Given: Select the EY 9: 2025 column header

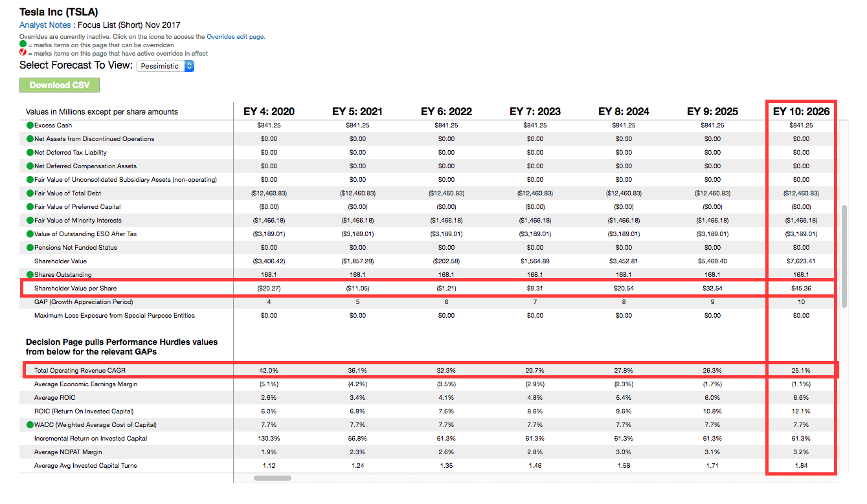Looking at the screenshot, I should 712,111.
